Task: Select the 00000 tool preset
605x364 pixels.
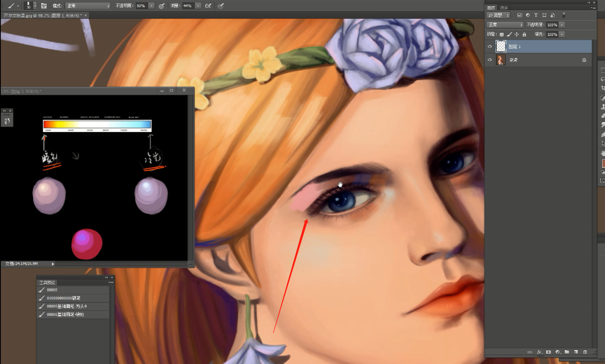Action: coord(52,290)
